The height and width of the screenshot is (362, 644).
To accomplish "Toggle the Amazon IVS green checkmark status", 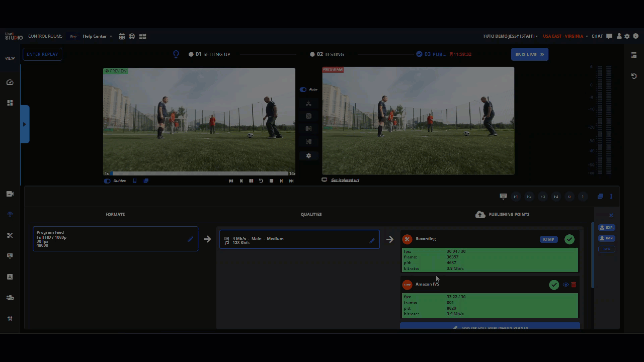I will pyautogui.click(x=554, y=285).
